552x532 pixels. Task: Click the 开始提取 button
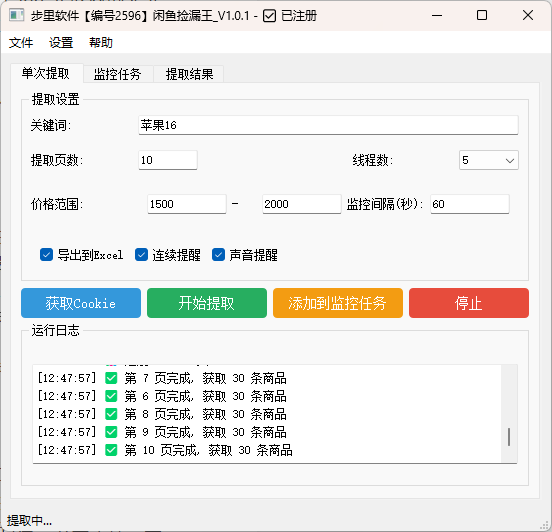207,303
